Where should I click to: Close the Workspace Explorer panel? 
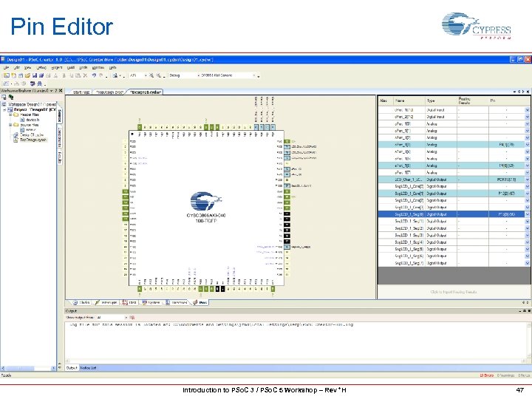point(61,91)
